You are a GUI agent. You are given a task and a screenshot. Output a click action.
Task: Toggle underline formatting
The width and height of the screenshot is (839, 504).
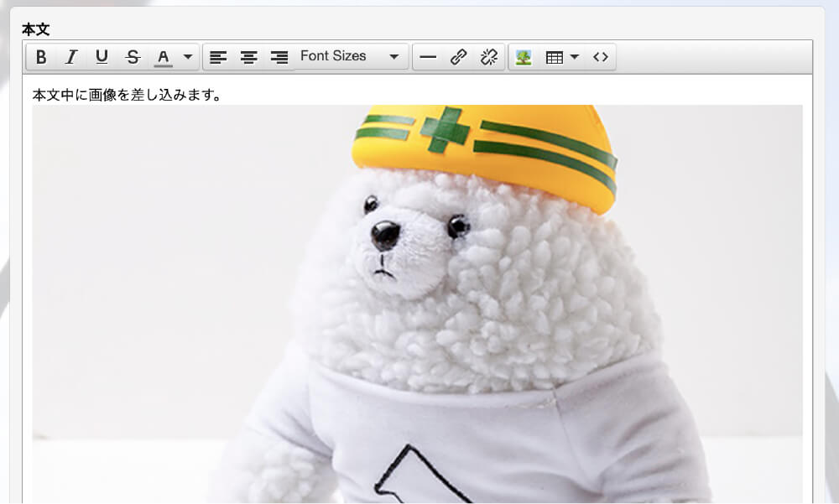pyautogui.click(x=102, y=57)
